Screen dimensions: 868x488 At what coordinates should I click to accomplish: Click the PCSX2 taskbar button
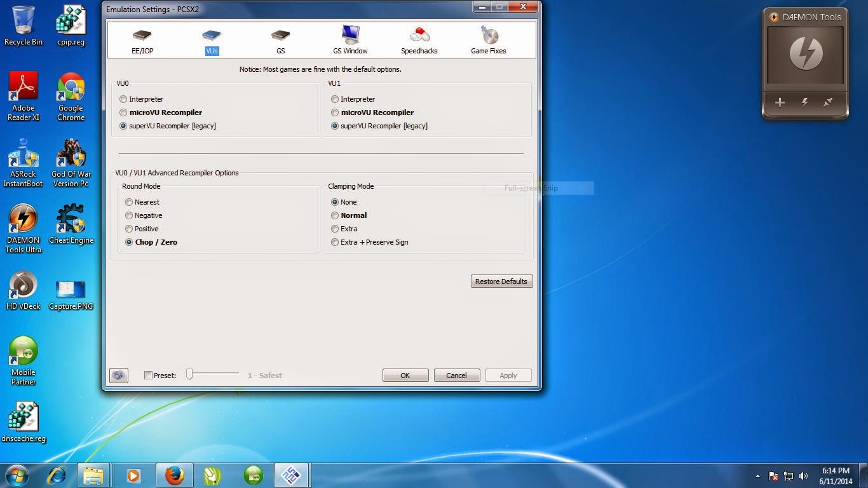(x=292, y=475)
